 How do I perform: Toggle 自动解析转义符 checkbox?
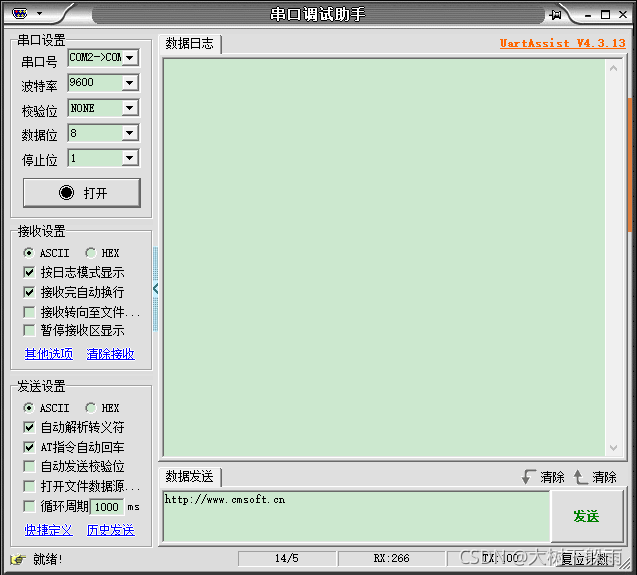pos(29,427)
